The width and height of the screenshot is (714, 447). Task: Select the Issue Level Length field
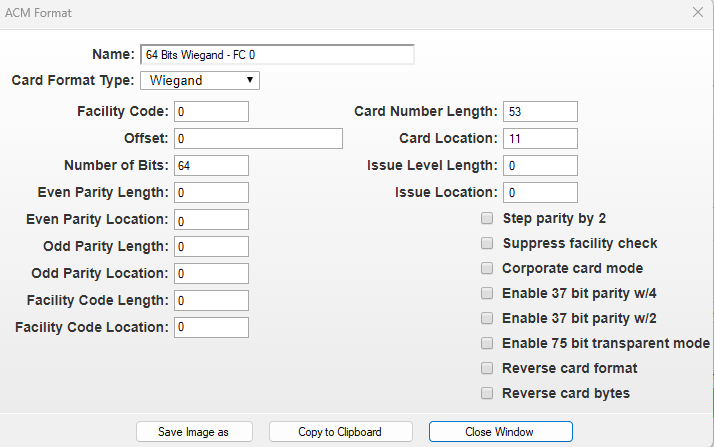(540, 165)
